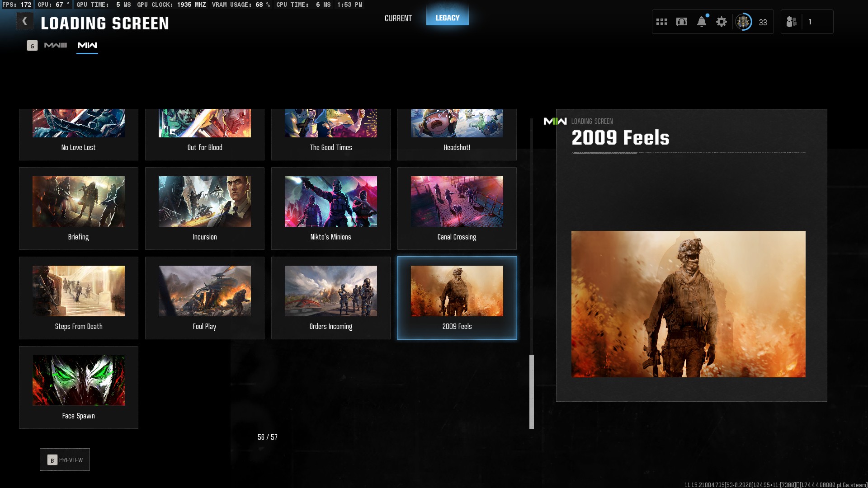Select the Out for Blood loading screen
The width and height of the screenshot is (868, 488).
tap(205, 134)
